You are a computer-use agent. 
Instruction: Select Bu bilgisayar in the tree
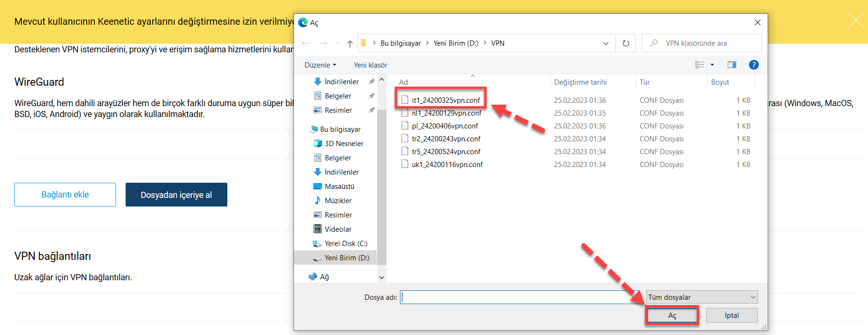pyautogui.click(x=340, y=129)
